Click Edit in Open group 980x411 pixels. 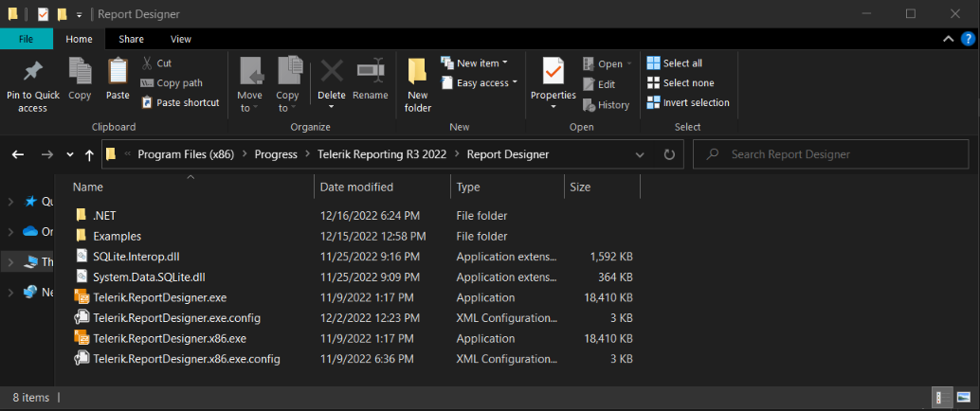coord(599,84)
